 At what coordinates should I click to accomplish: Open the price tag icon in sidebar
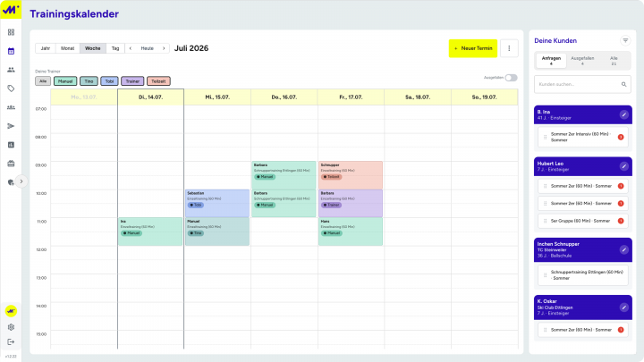(x=11, y=88)
